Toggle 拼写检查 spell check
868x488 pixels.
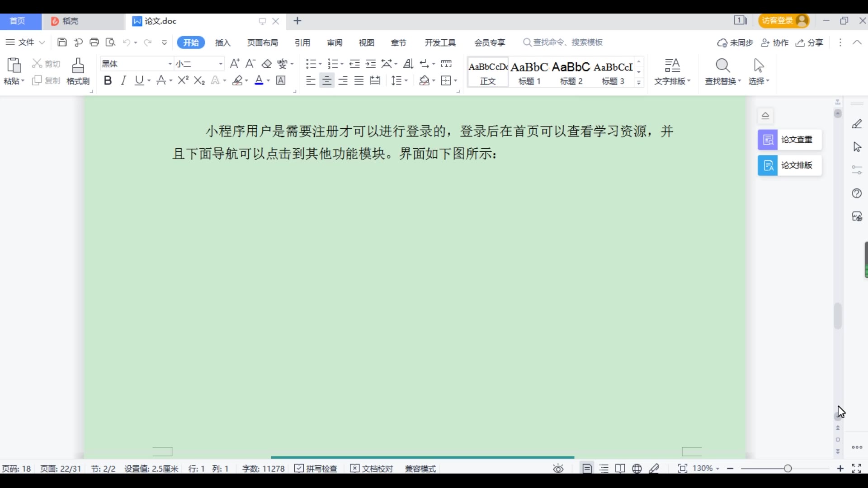pyautogui.click(x=316, y=469)
